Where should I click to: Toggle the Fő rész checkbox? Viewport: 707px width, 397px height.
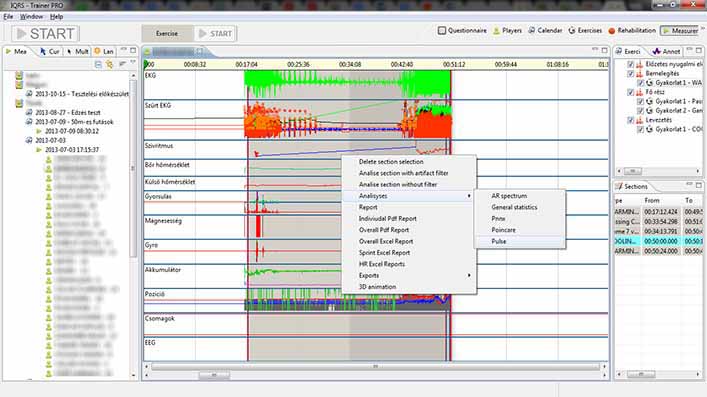click(x=631, y=92)
